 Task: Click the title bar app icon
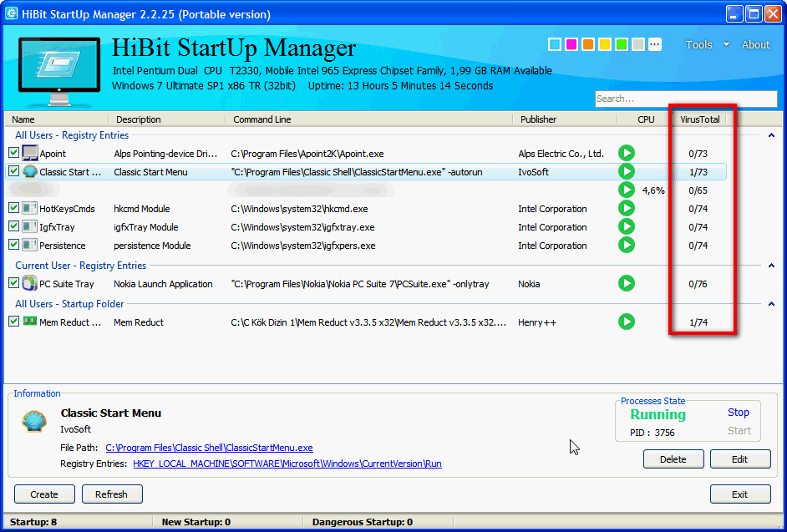[x=12, y=13]
